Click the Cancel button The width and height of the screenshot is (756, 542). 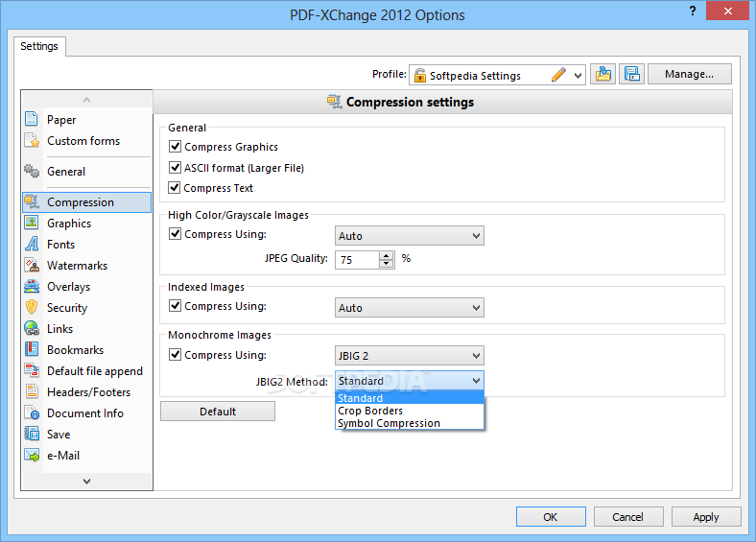pos(628,517)
